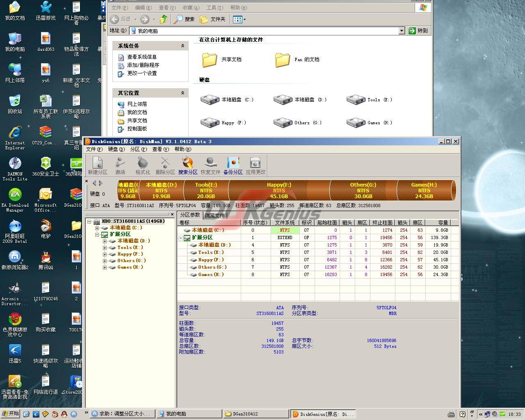Click the 激活 (Activate) toolbar icon
525x420 pixels.
point(120,165)
